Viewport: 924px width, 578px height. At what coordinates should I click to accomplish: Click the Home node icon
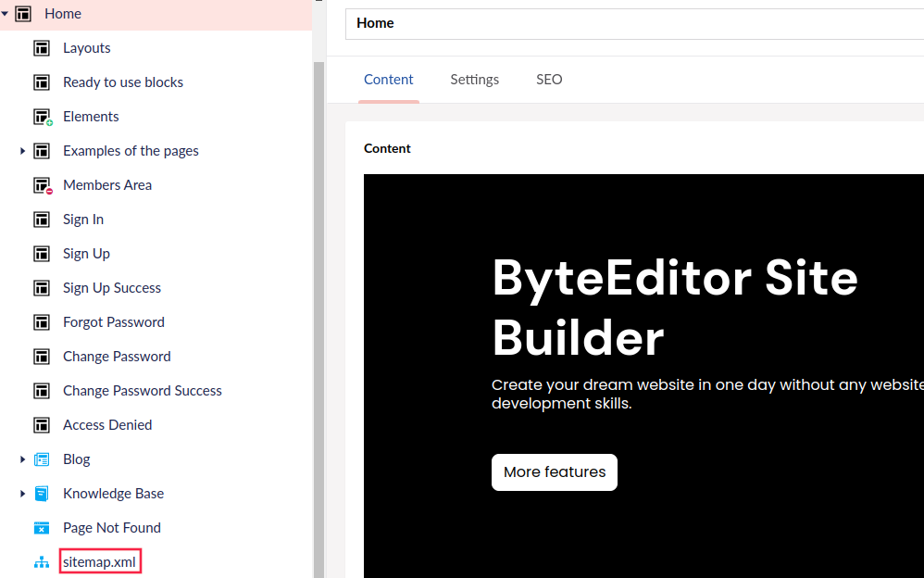pos(23,14)
